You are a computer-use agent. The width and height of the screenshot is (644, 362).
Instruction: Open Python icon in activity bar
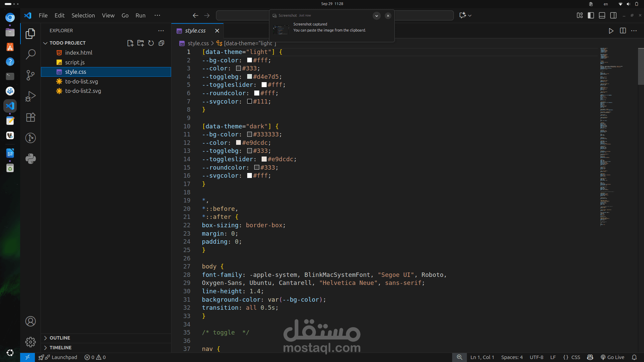point(31,159)
